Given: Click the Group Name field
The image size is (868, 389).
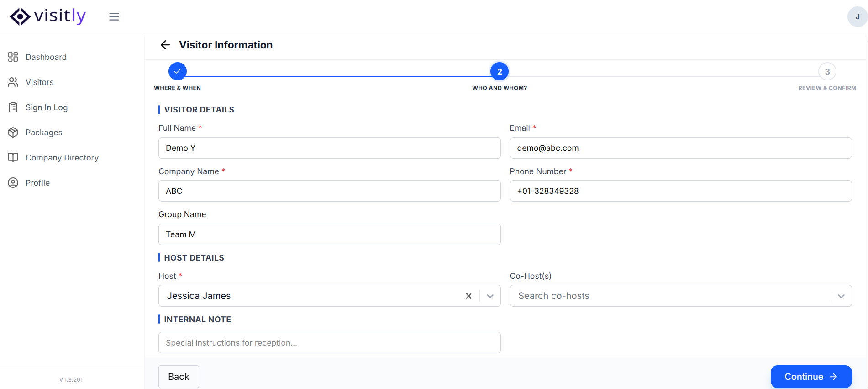Looking at the screenshot, I should (329, 234).
